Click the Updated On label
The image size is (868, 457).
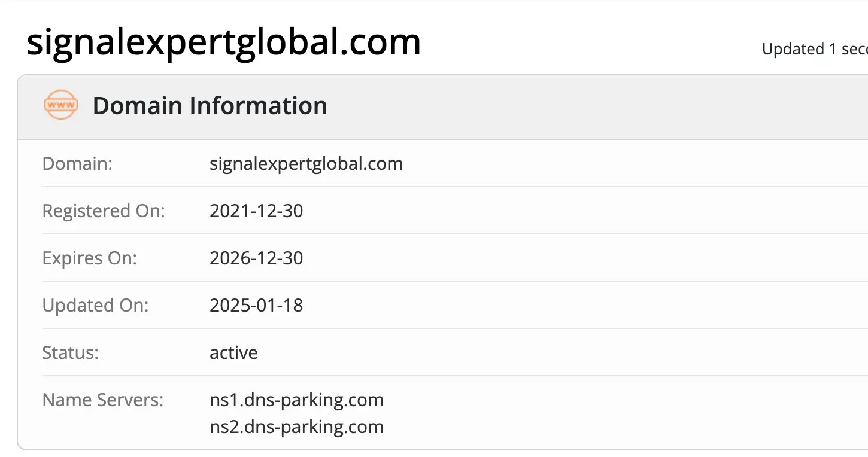click(95, 305)
